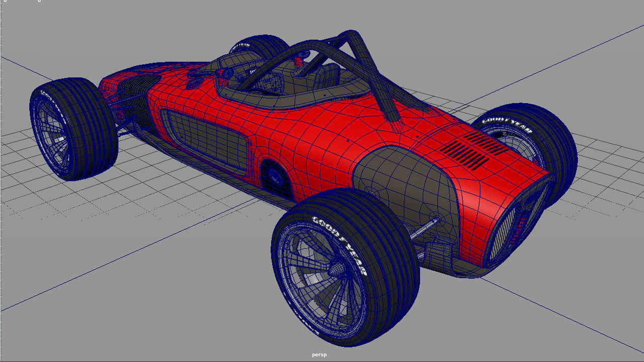This screenshot has width=644, height=362.
Task: Click the persp camera label
Action: (319, 354)
